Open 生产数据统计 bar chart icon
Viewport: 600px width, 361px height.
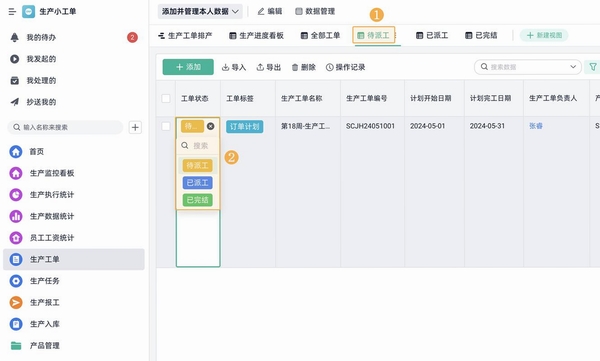pos(16,216)
